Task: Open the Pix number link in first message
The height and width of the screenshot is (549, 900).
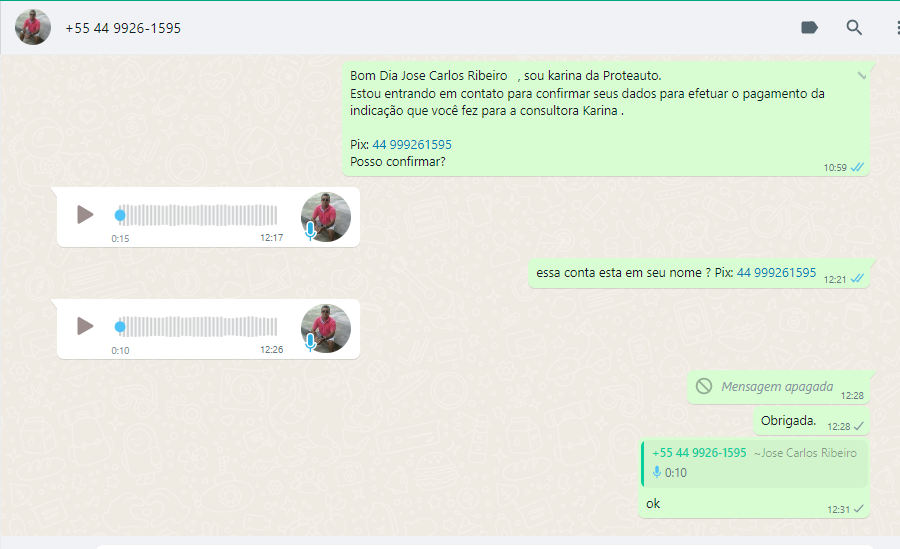Action: point(412,145)
